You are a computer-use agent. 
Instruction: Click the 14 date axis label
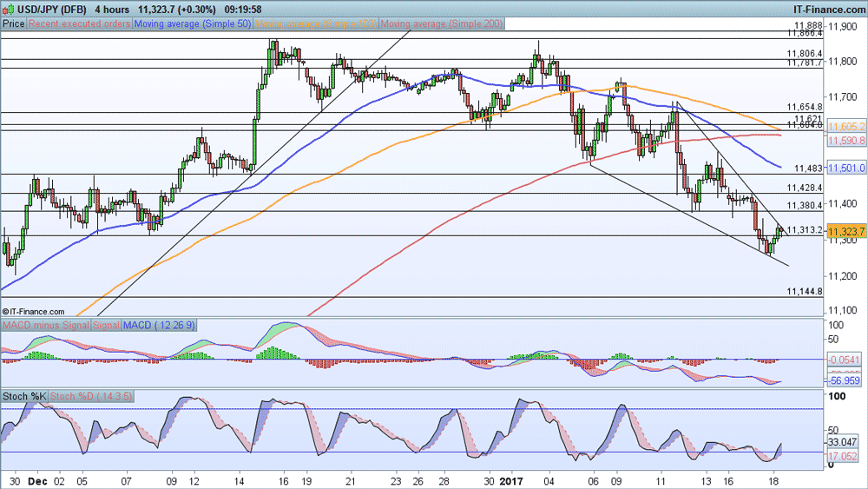[240, 481]
